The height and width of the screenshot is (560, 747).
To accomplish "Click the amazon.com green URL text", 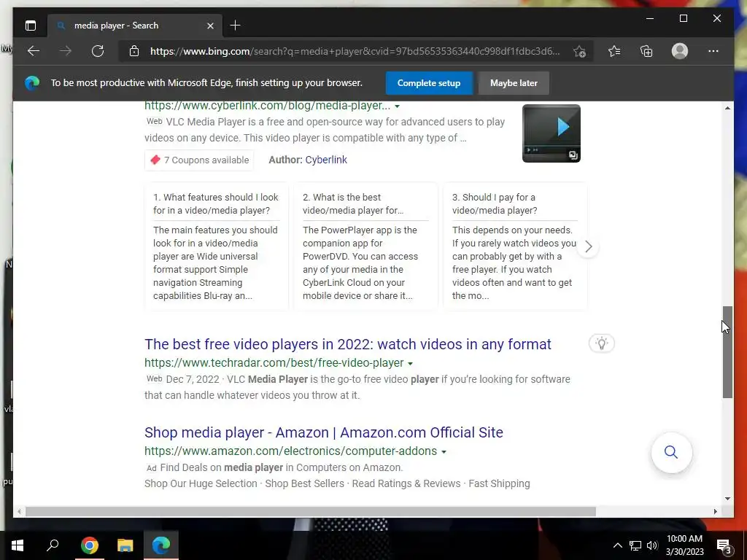I will pyautogui.click(x=290, y=451).
